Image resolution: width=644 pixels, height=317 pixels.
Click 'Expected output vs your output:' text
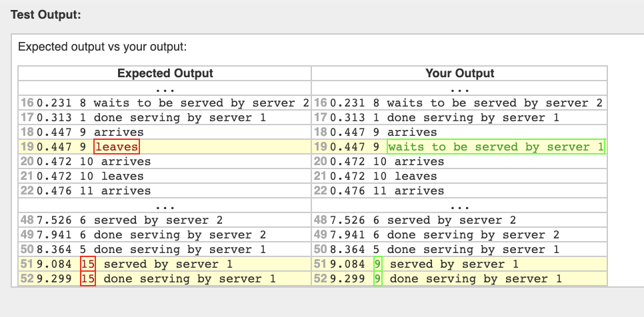click(x=102, y=47)
